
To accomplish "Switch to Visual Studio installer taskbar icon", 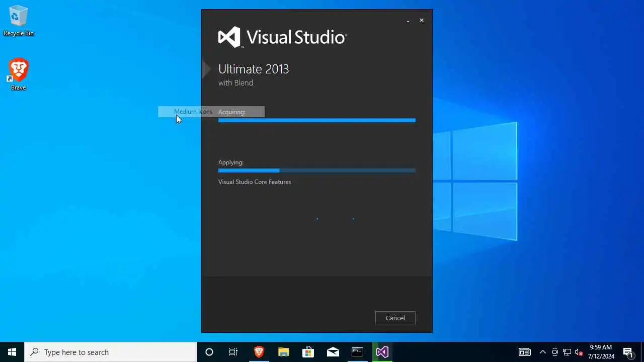I will 382,352.
